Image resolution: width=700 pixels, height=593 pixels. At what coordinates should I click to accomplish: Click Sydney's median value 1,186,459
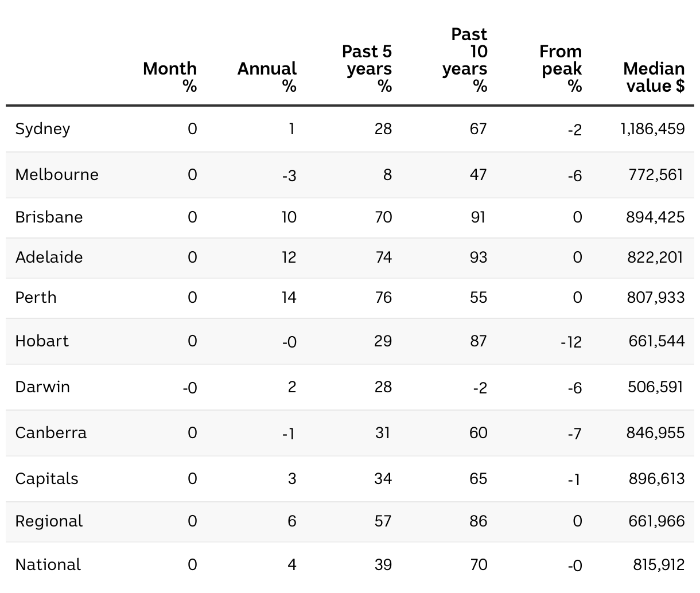[x=652, y=128]
